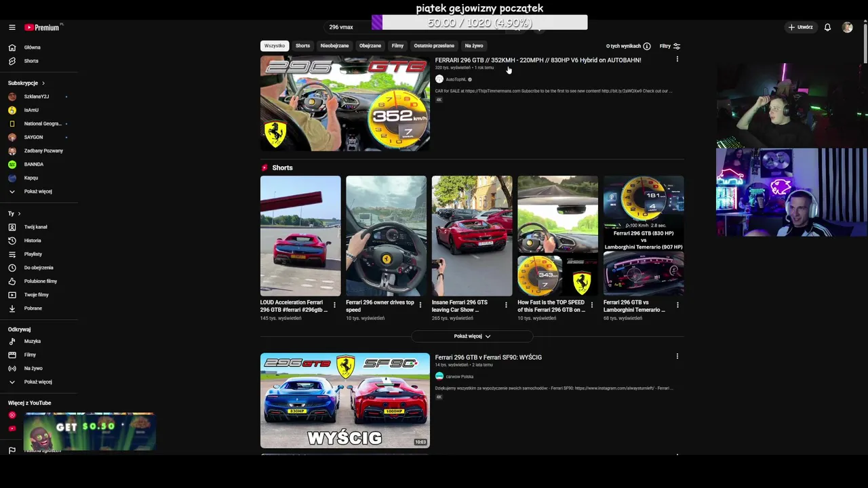Open notifications bell
Viewport: 868px width, 488px height.
tap(827, 27)
